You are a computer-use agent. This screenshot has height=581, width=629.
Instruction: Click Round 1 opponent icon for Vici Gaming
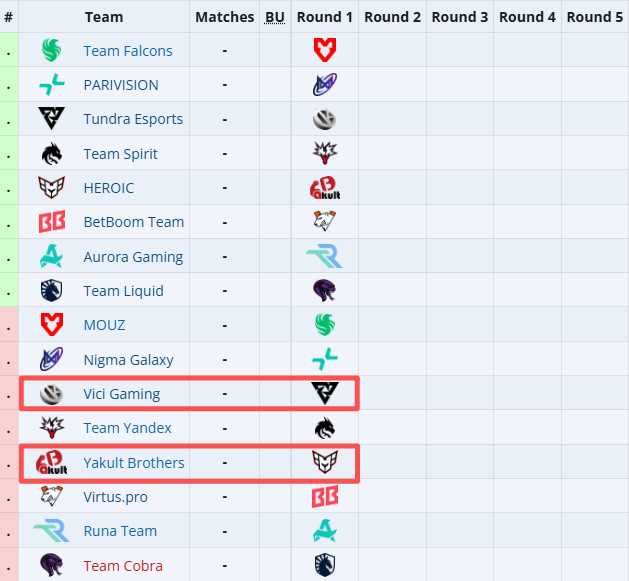point(325,394)
